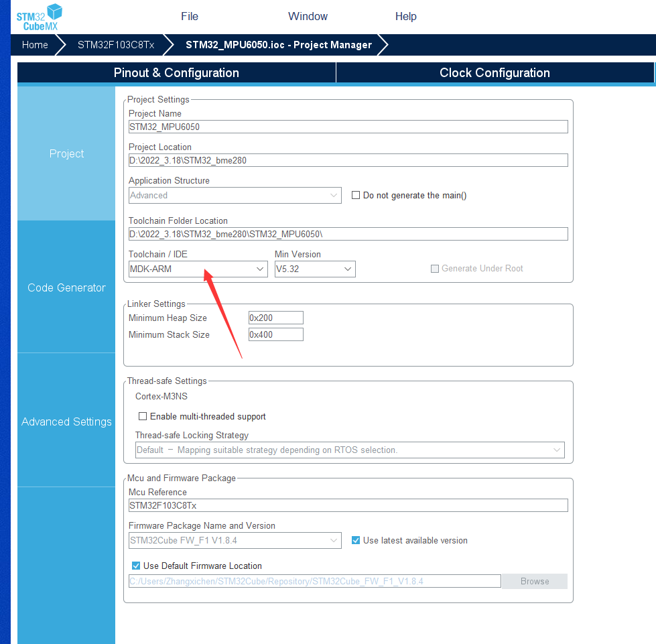The image size is (656, 644).
Task: Open the Window menu
Action: 308,16
